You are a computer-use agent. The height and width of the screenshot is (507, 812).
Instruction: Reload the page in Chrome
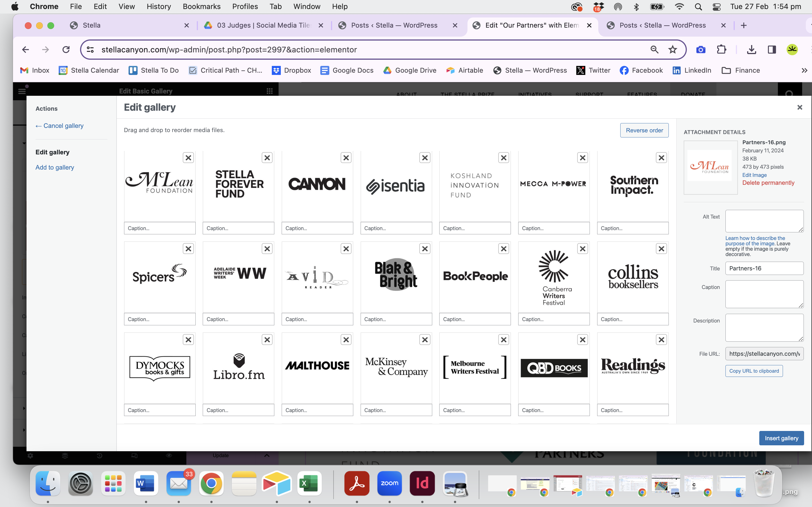(66, 50)
